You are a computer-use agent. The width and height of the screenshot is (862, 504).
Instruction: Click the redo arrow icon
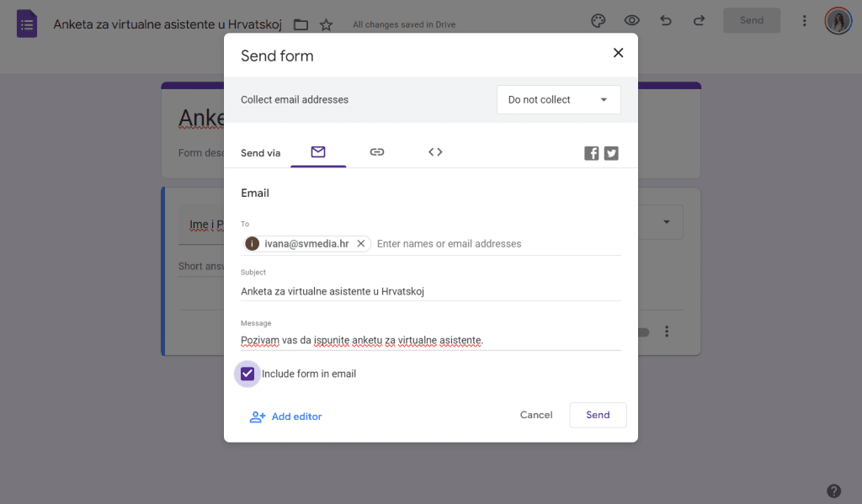click(x=699, y=21)
